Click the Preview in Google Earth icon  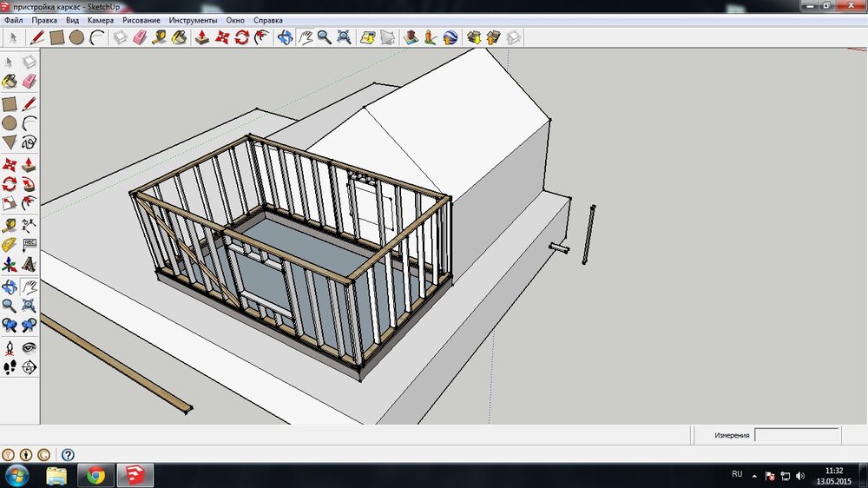tap(450, 37)
